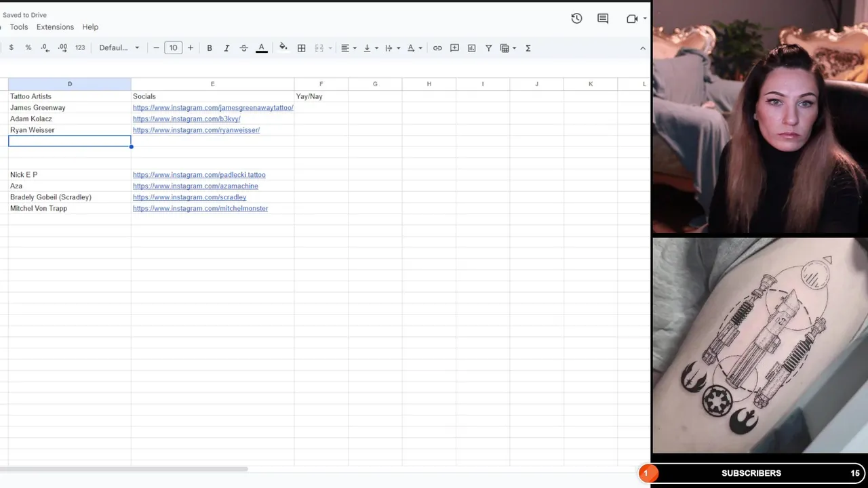
Task: Open the font family dropdown
Action: pyautogui.click(x=119, y=47)
